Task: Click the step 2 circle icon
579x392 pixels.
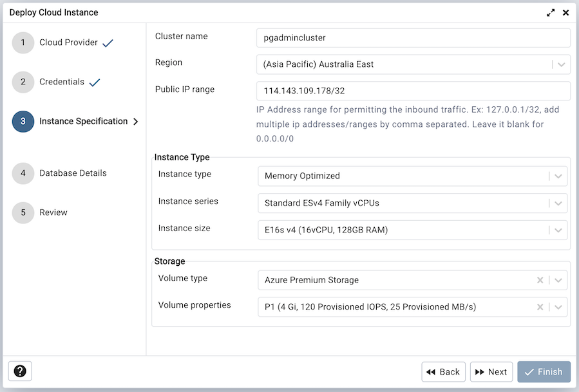Action: click(x=23, y=82)
